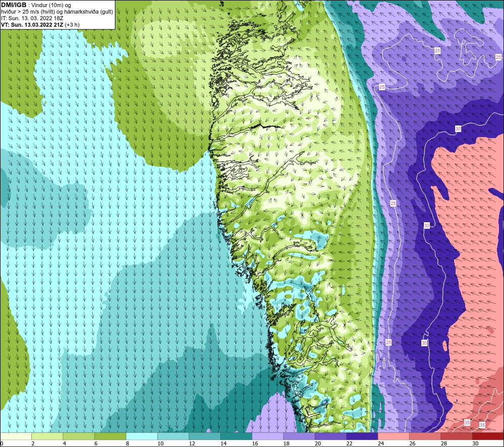
Task: Choose the dark teal 14–16 m/s swatch
Action: click(236, 436)
